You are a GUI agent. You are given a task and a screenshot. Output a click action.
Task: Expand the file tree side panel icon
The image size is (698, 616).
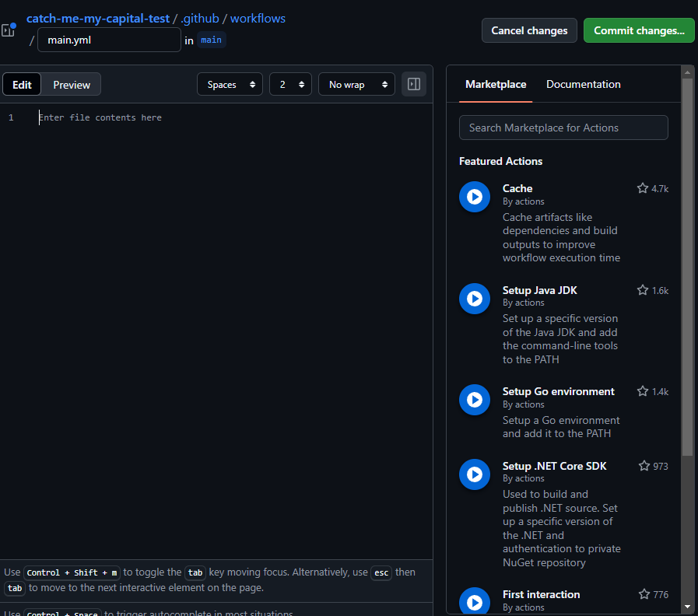[8, 30]
